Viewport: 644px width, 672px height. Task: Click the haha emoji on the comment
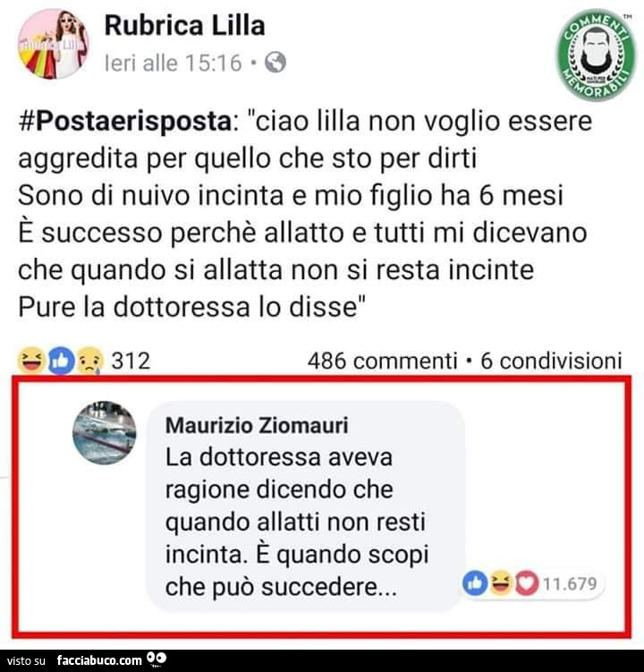[501, 583]
